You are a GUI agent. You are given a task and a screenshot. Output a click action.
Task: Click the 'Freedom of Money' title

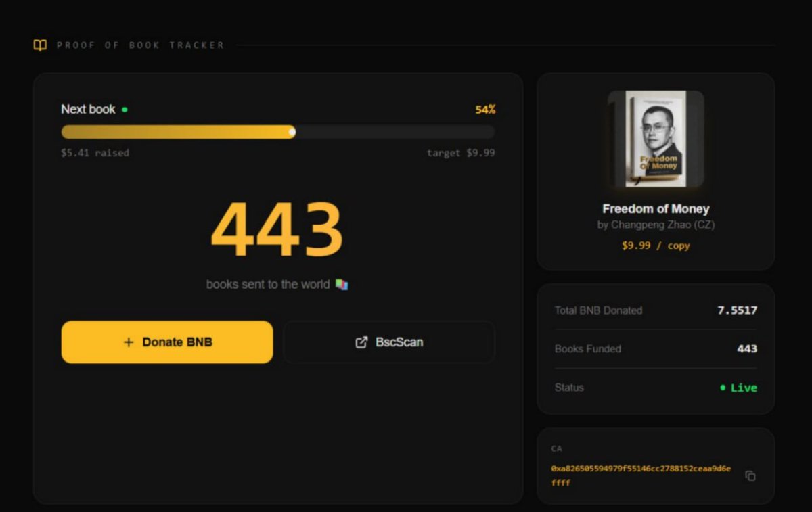pos(656,209)
